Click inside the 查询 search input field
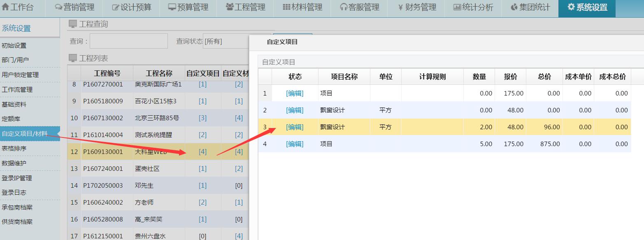644x240 pixels. 128,40
